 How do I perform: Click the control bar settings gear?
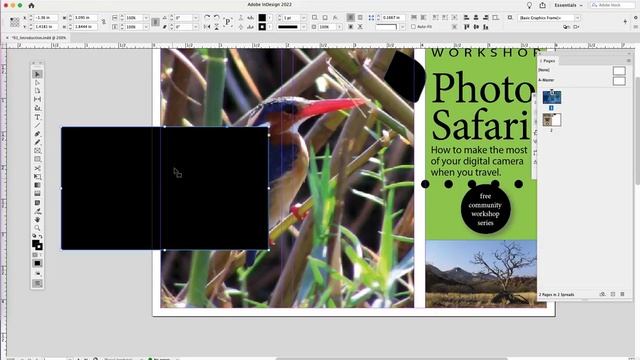click(x=636, y=18)
